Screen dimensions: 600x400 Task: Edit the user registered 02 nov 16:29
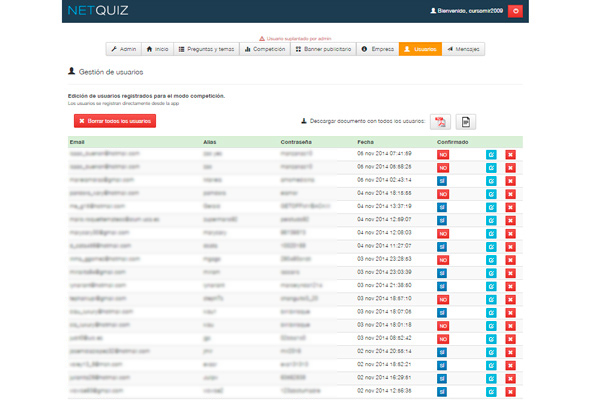(x=491, y=379)
